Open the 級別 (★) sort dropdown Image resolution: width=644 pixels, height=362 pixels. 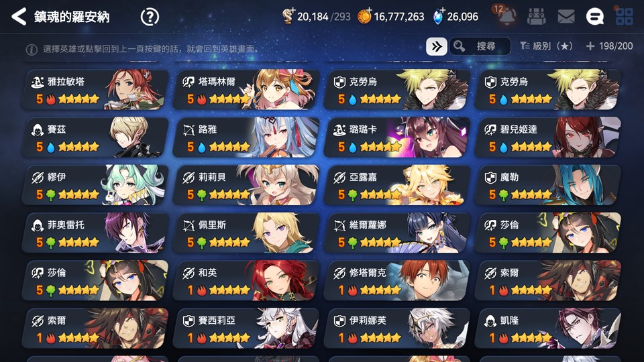[x=546, y=46]
